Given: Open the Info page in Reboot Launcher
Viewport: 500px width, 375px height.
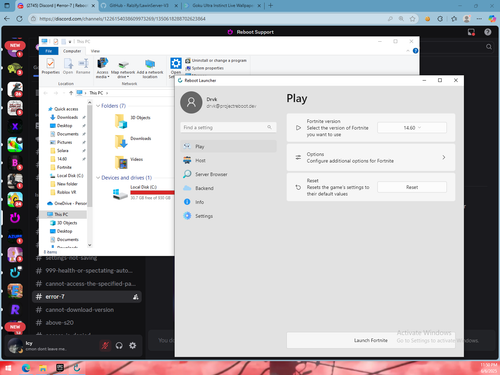Looking at the screenshot, I should (228, 202).
